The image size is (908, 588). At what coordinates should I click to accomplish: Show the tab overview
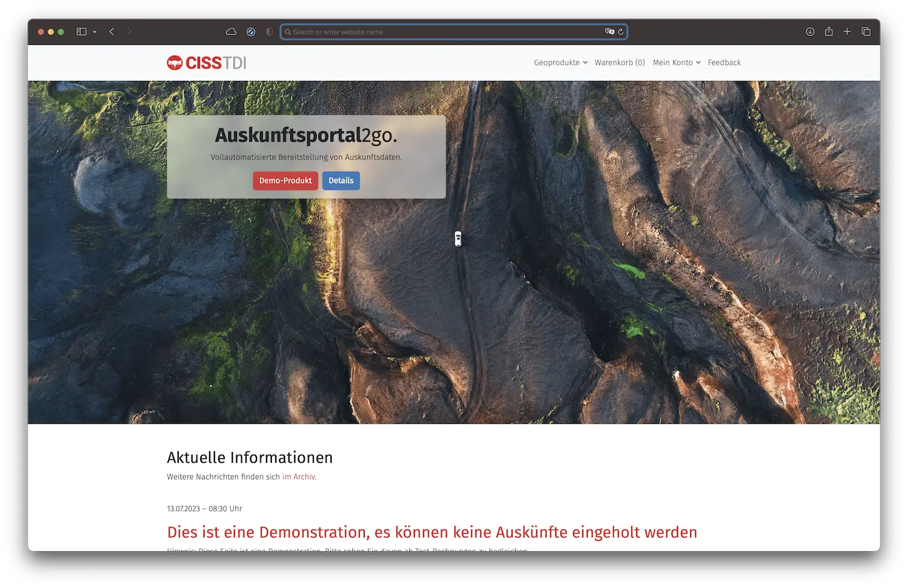(866, 32)
